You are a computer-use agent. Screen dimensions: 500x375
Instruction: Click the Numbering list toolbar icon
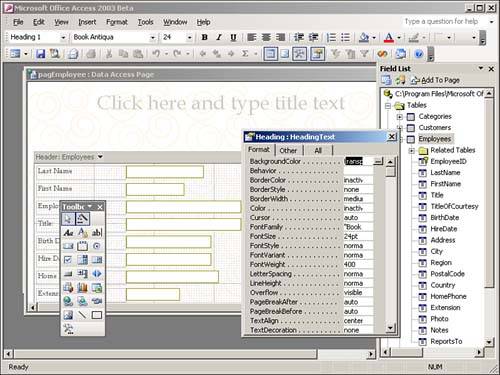coord(331,37)
